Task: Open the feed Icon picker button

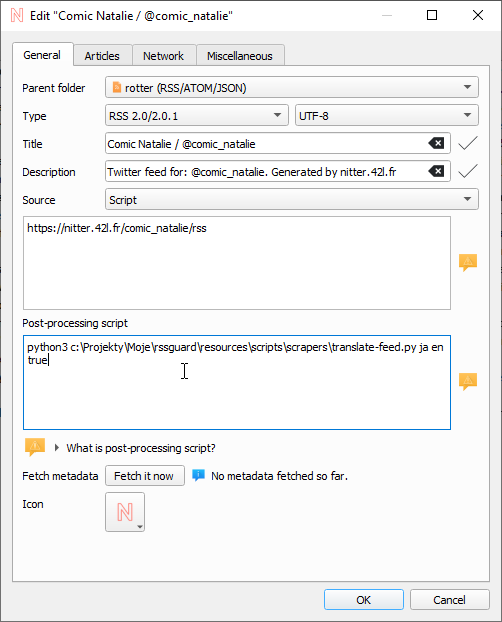Action: point(125,512)
